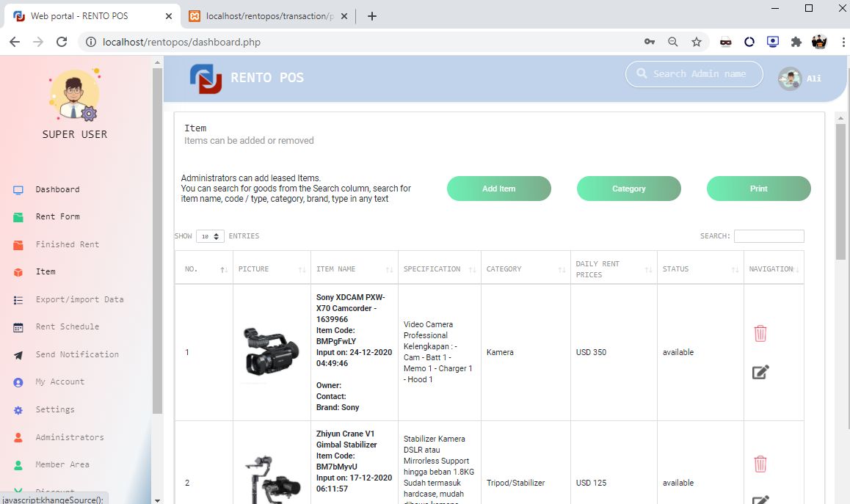Screen dimensions: 850x504
Task: Bookmark this page with star icon
Action: (697, 42)
